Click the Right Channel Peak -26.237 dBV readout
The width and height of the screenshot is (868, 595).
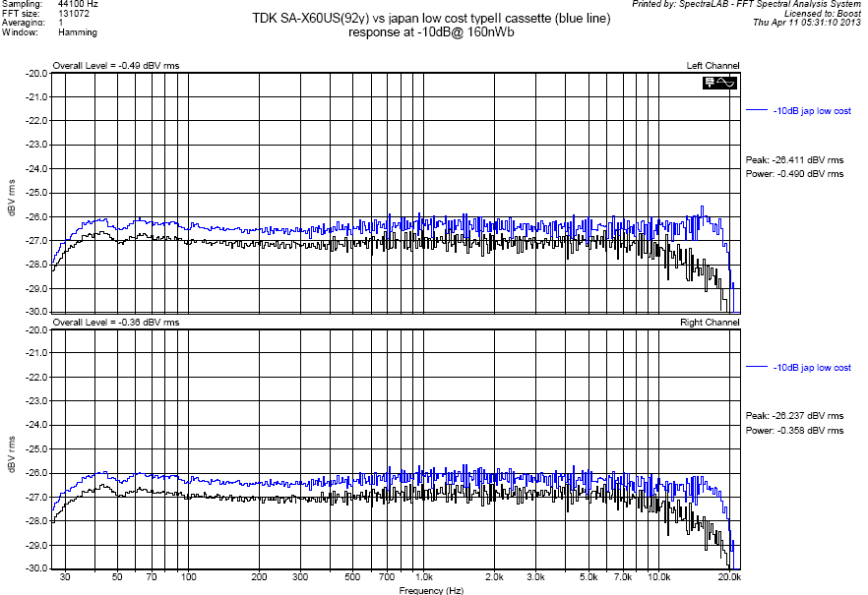click(x=794, y=416)
